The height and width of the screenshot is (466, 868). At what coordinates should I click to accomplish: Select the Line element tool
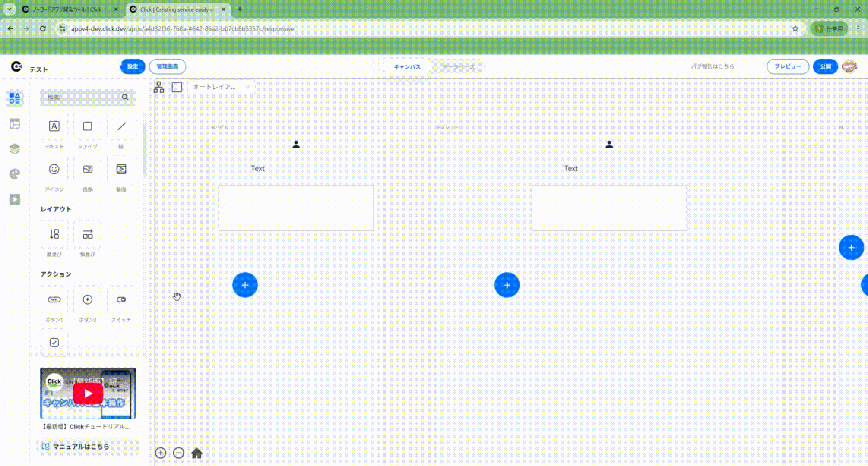pos(121,126)
